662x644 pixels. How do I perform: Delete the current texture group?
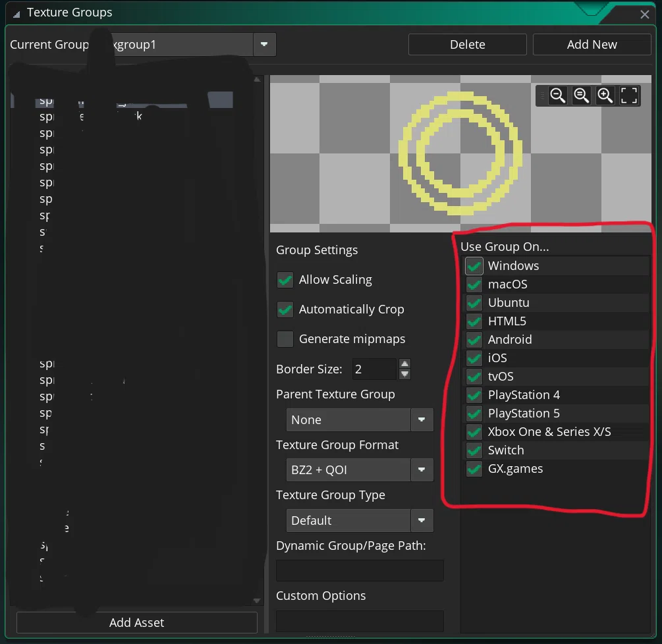coord(468,44)
